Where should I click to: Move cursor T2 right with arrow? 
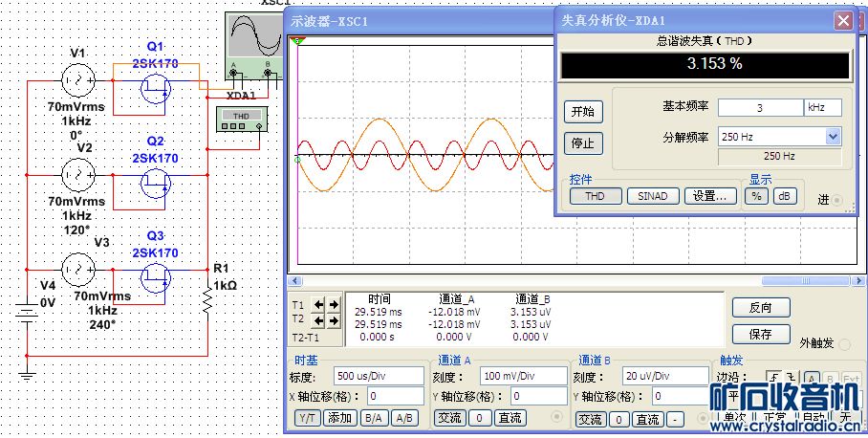click(333, 320)
